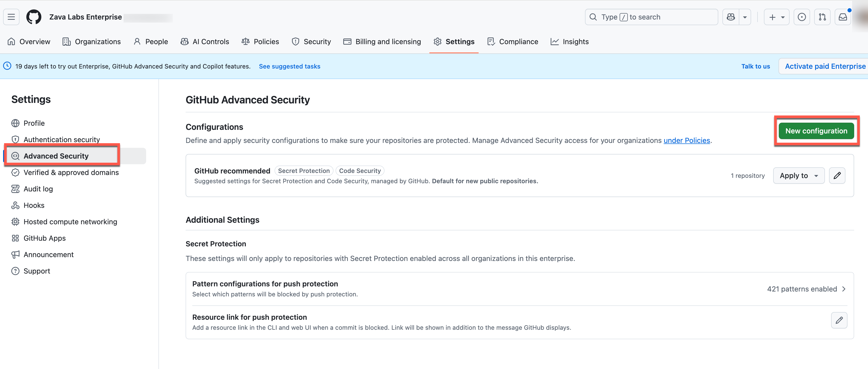Open pattern configurations for push protection
868x369 pixels.
coord(519,289)
